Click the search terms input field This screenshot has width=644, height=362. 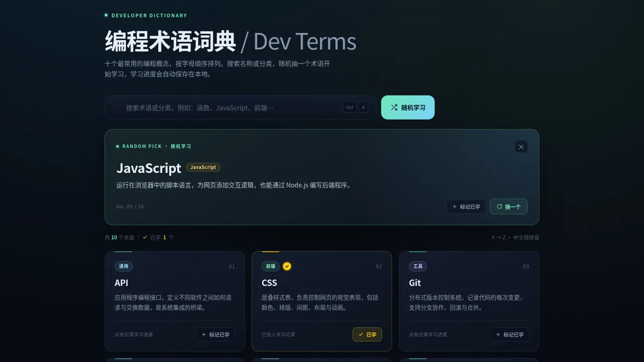point(240,108)
